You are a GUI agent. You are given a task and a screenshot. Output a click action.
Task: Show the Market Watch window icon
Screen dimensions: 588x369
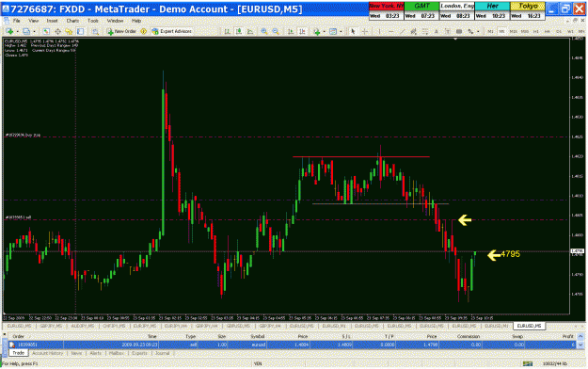[46, 31]
